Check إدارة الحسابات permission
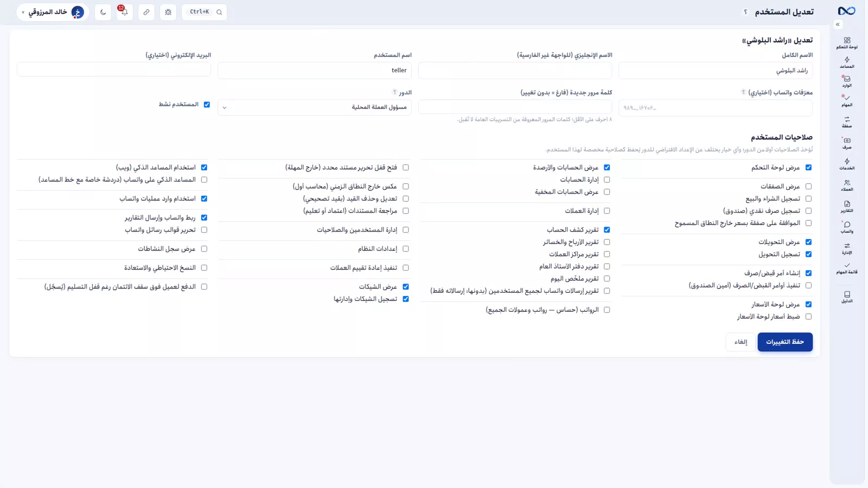The height and width of the screenshot is (488, 868). [x=607, y=180]
